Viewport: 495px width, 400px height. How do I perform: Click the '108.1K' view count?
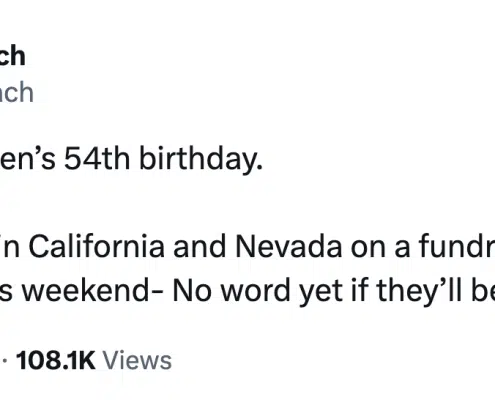click(x=56, y=360)
